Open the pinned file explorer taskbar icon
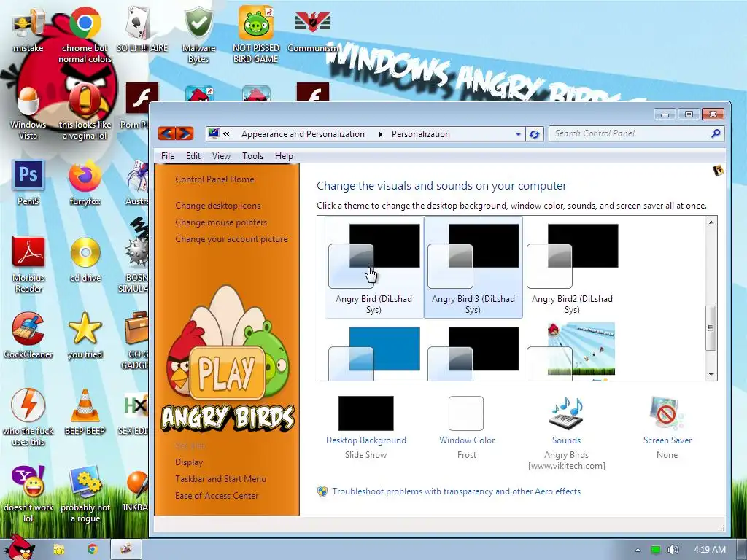 [59, 550]
